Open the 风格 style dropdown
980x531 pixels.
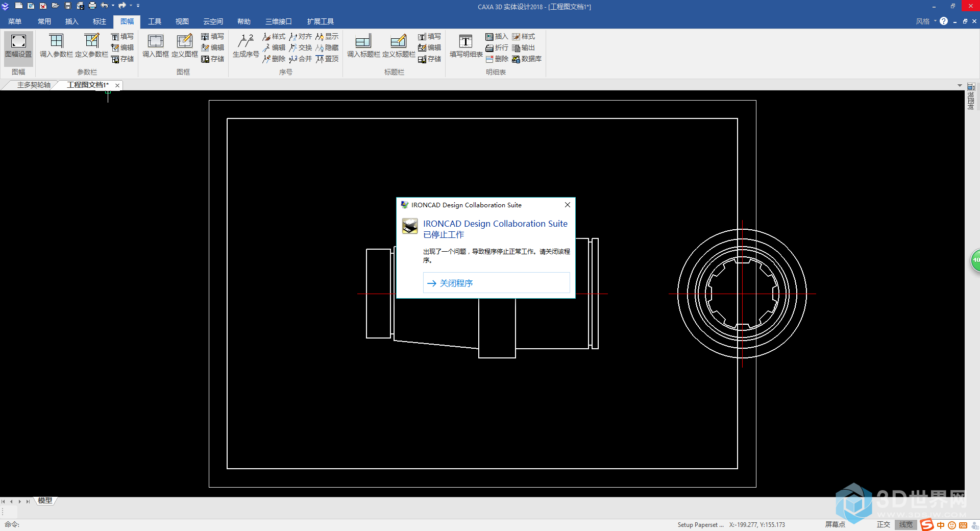[x=926, y=21]
